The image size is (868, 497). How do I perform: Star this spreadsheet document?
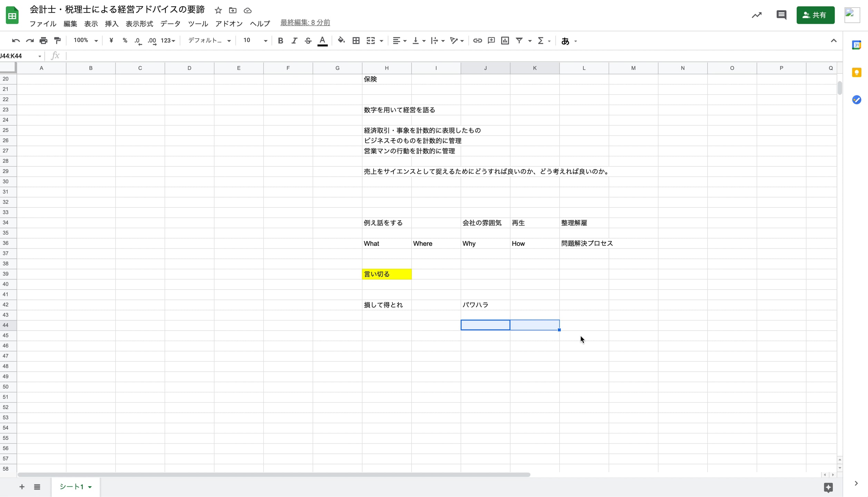(x=218, y=10)
